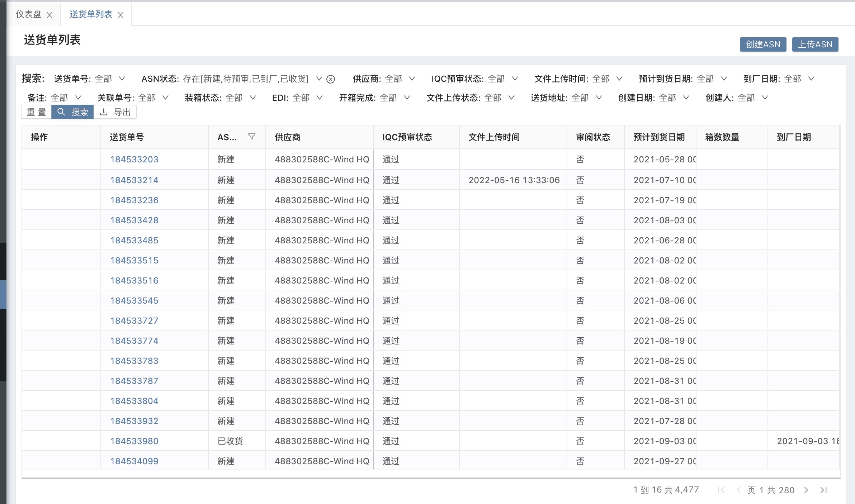Expand the ASN状态 filter dropdown

tap(319, 79)
